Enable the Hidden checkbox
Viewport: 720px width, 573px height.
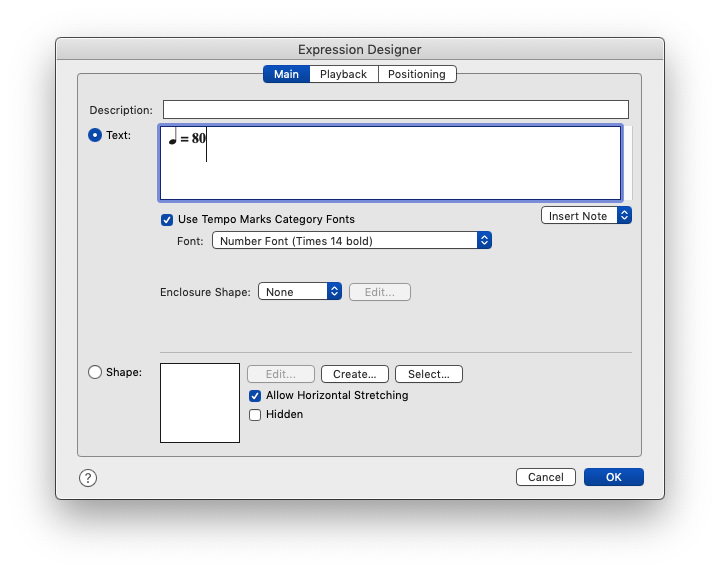pyautogui.click(x=255, y=414)
